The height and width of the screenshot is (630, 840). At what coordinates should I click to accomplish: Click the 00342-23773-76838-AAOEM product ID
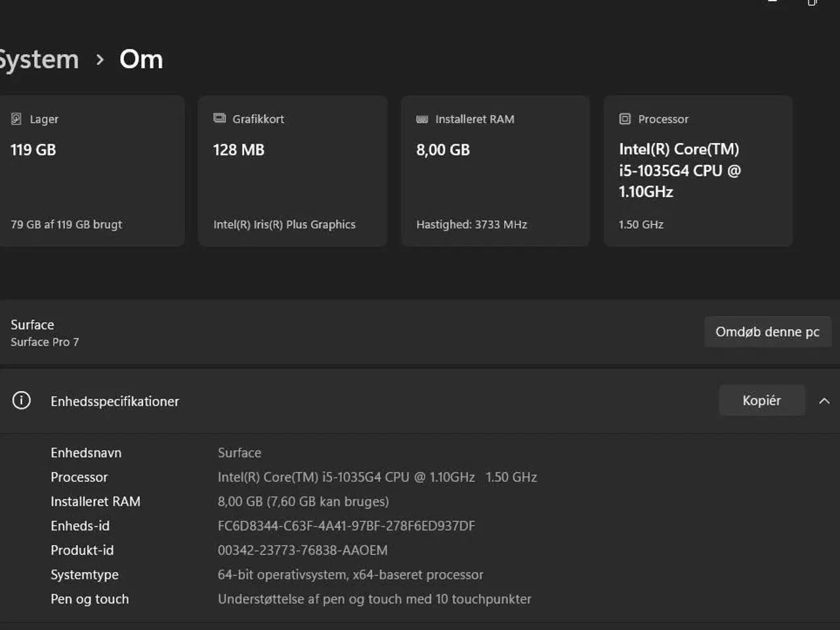303,550
